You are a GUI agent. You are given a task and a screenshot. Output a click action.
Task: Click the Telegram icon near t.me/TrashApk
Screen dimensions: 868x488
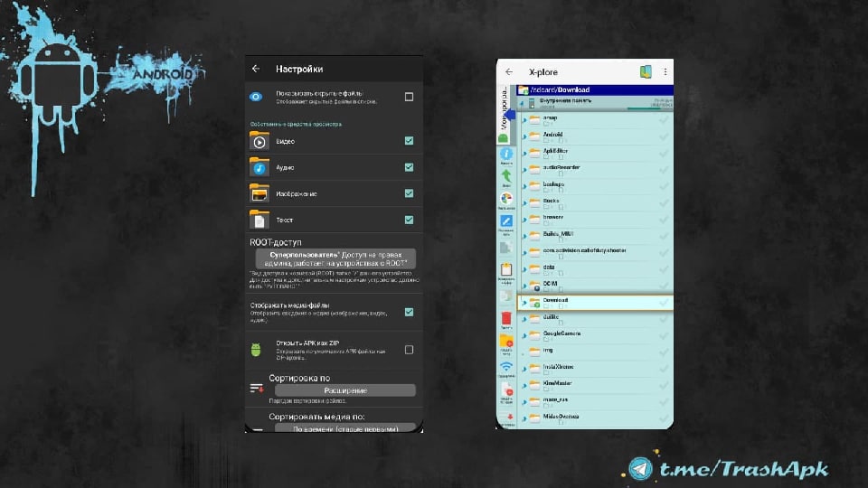[x=640, y=469]
